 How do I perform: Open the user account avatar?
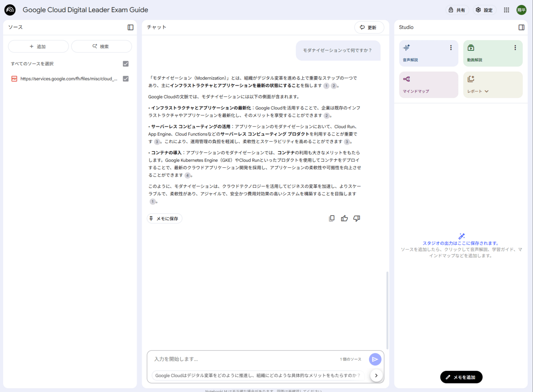521,10
